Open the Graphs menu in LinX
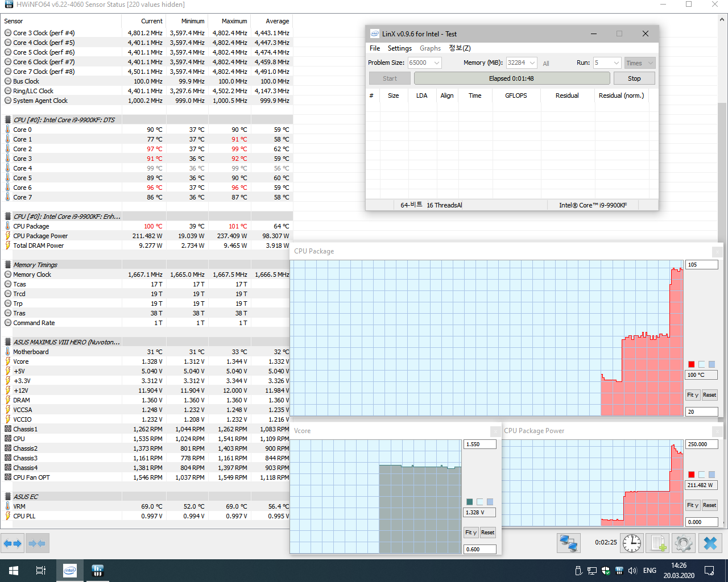 (x=431, y=48)
